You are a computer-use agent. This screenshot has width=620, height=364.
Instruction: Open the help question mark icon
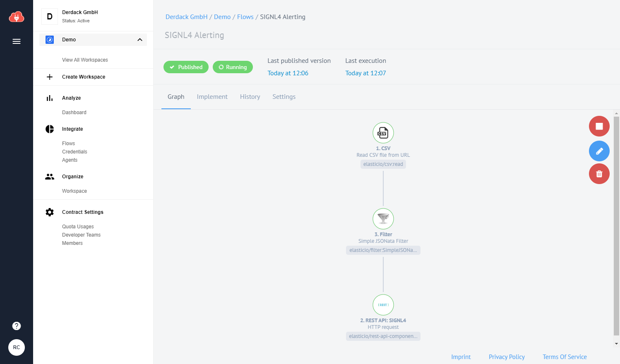tap(17, 326)
